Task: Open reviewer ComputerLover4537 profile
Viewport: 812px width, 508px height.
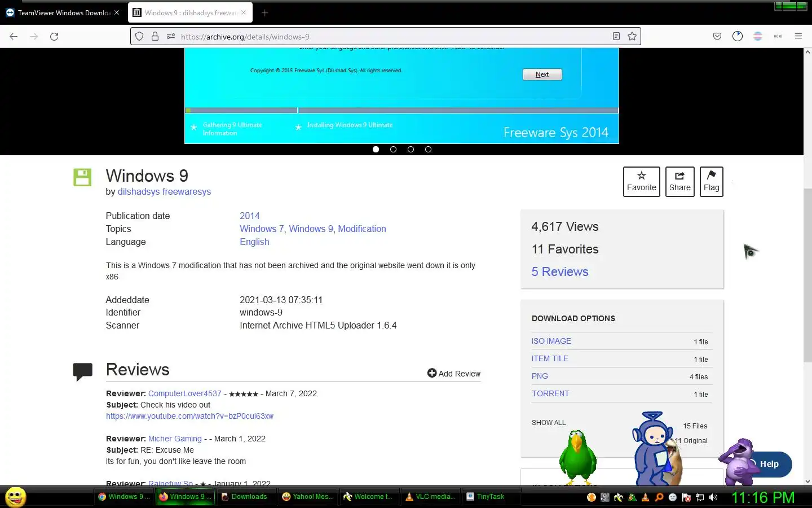Action: tap(185, 394)
